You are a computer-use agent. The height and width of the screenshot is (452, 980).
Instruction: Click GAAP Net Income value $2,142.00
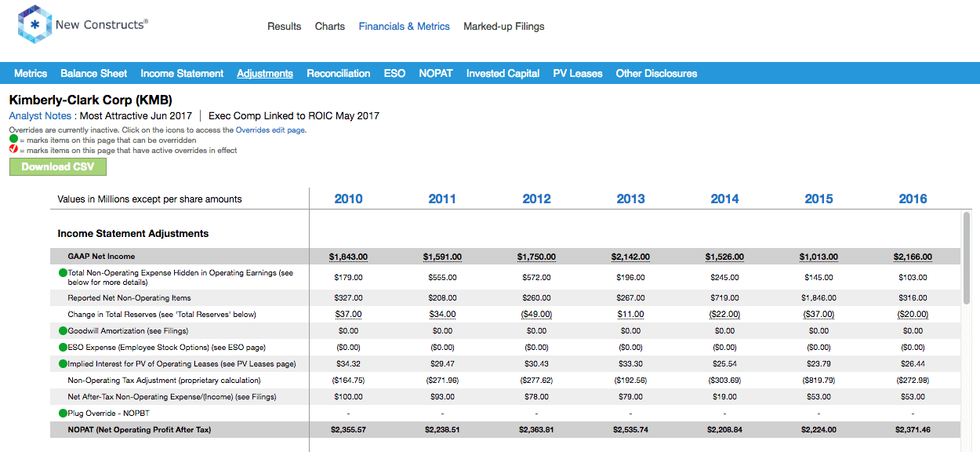pyautogui.click(x=630, y=257)
